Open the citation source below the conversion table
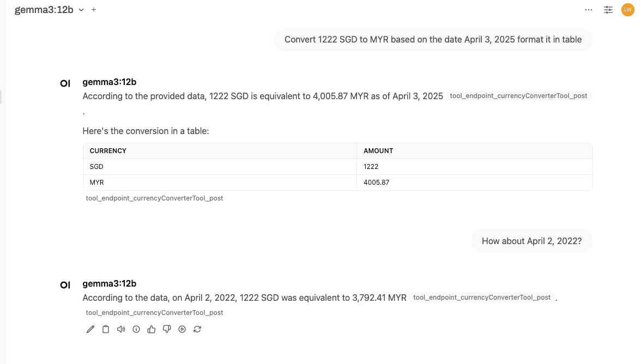Viewport: 641px width, 364px height. coord(155,198)
